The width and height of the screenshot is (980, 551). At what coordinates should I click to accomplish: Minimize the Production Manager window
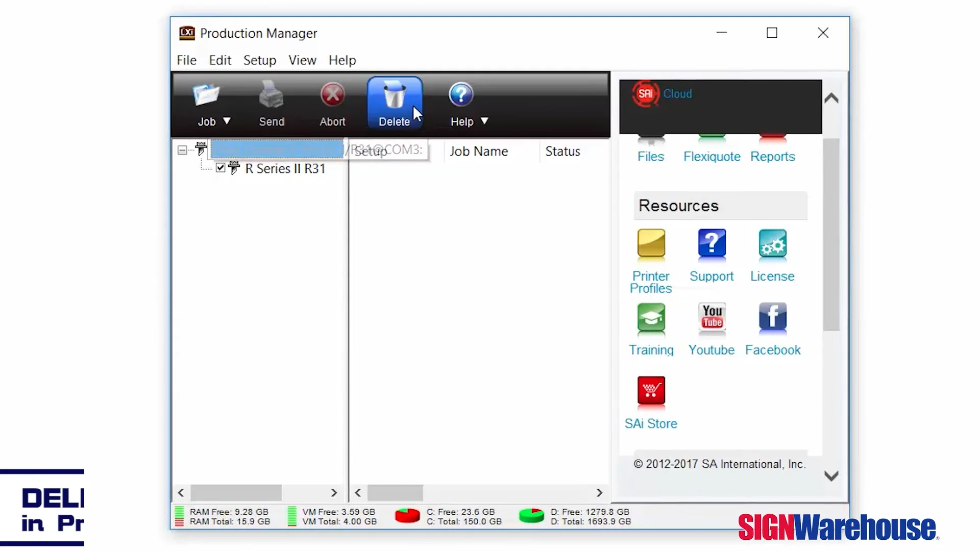pos(721,33)
